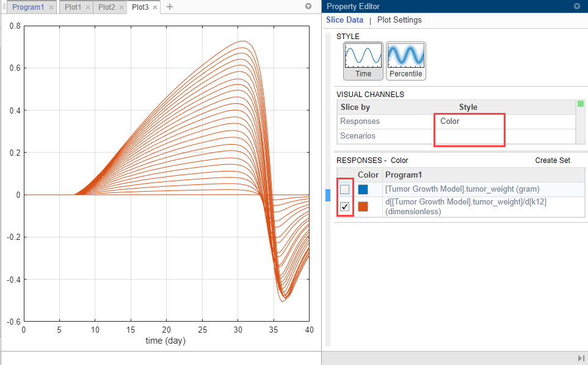The image size is (588, 365).
Task: Close the Plot1 tab
Action: coord(87,7)
